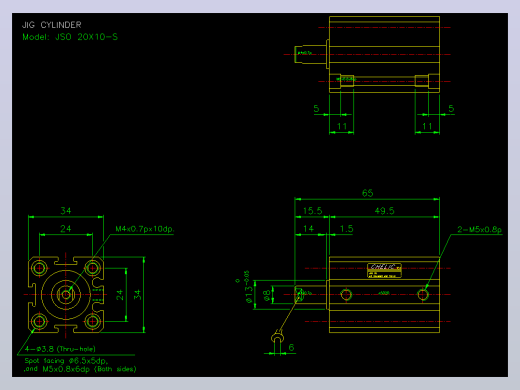The height and width of the screenshot is (390, 520).
Task: Select the rotated "ø8" diameter dimension
Action: [x=266, y=296]
